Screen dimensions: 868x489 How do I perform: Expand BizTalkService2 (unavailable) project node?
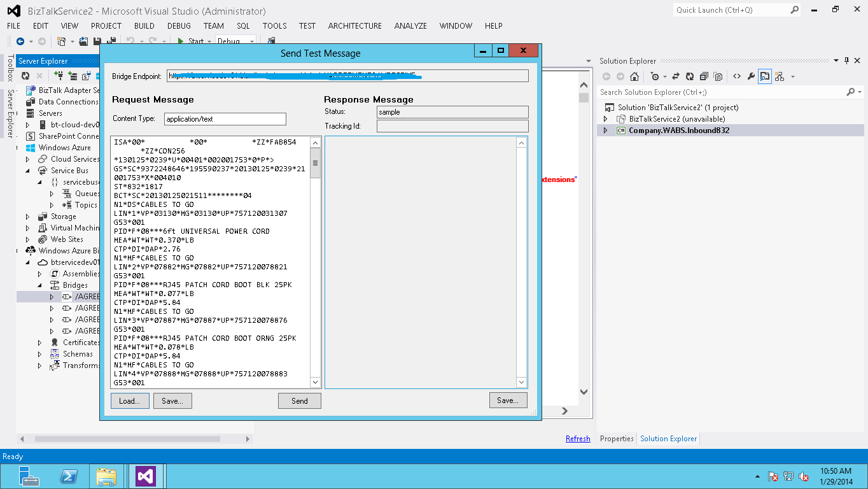coord(606,119)
